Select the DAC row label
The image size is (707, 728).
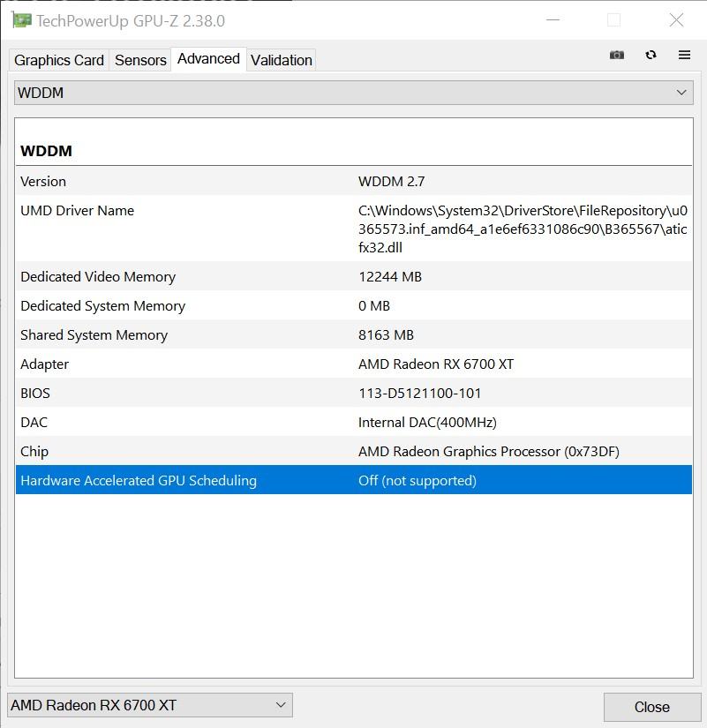(34, 423)
